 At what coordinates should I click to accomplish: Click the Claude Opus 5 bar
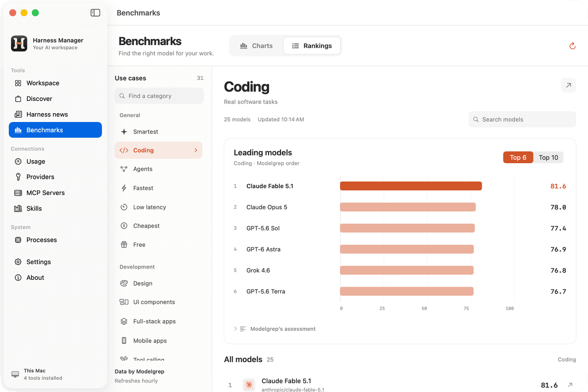408,207
